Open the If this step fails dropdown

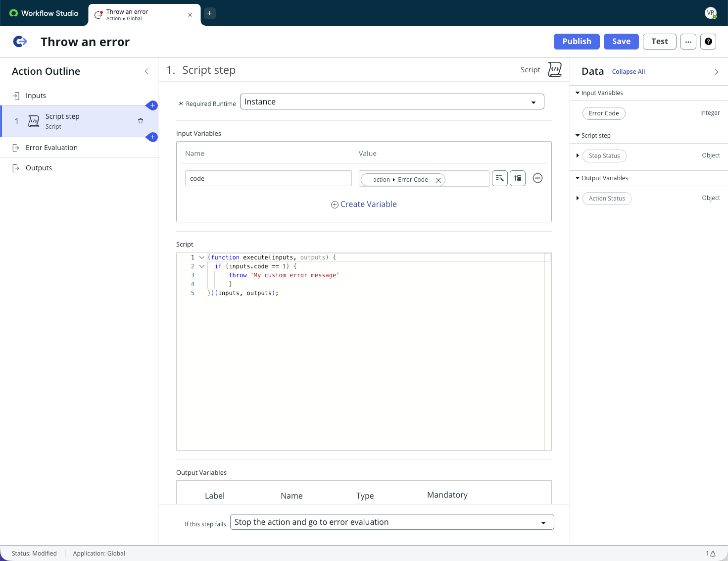[x=392, y=522]
